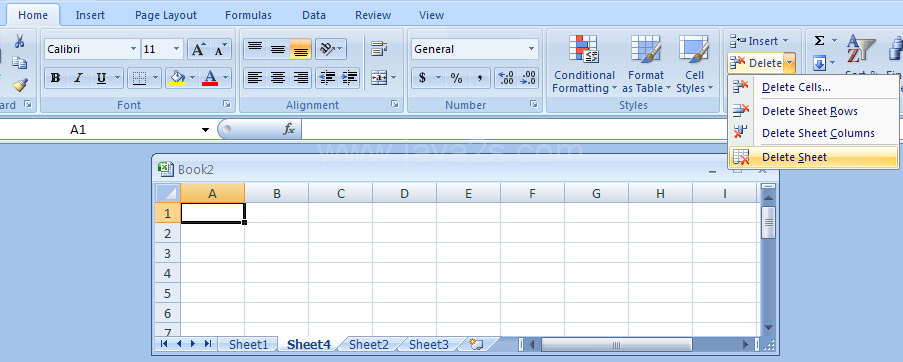Click the Cut scissors icon
The width and height of the screenshot is (903, 362).
pyautogui.click(x=20, y=41)
